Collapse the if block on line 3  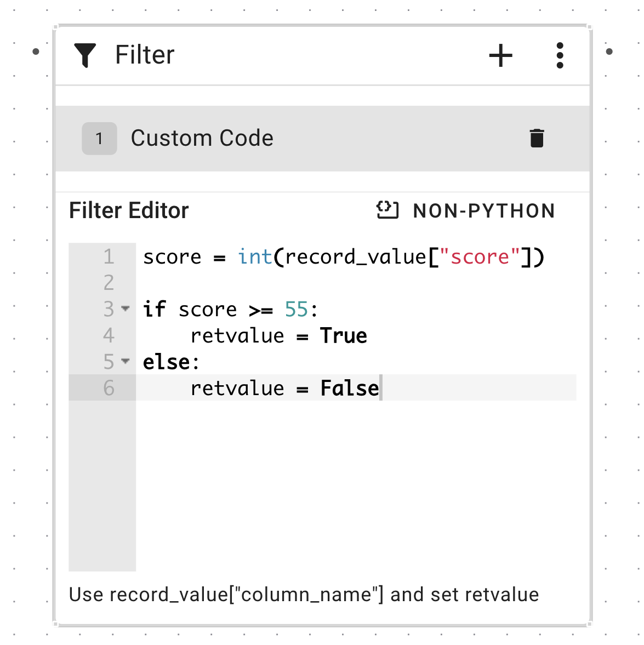(126, 309)
